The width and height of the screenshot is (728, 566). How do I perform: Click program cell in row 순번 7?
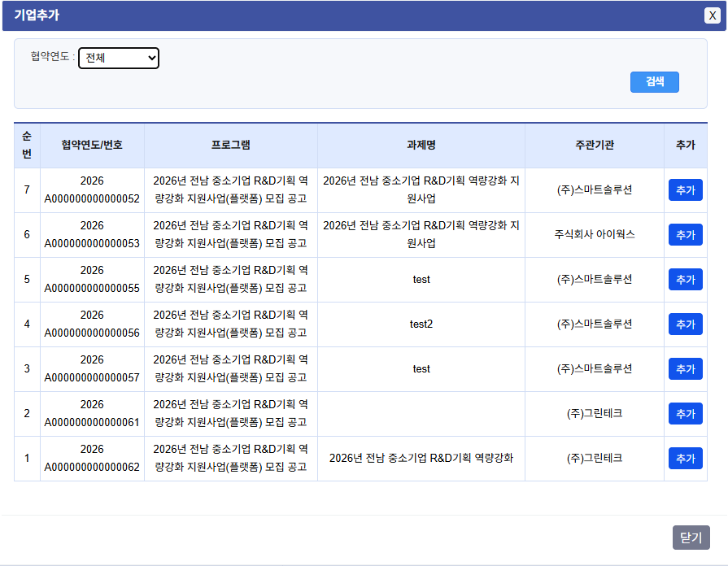click(x=231, y=190)
